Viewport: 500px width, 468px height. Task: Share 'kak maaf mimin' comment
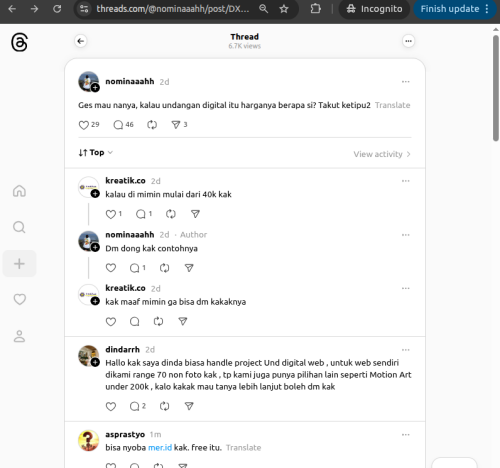click(183, 321)
